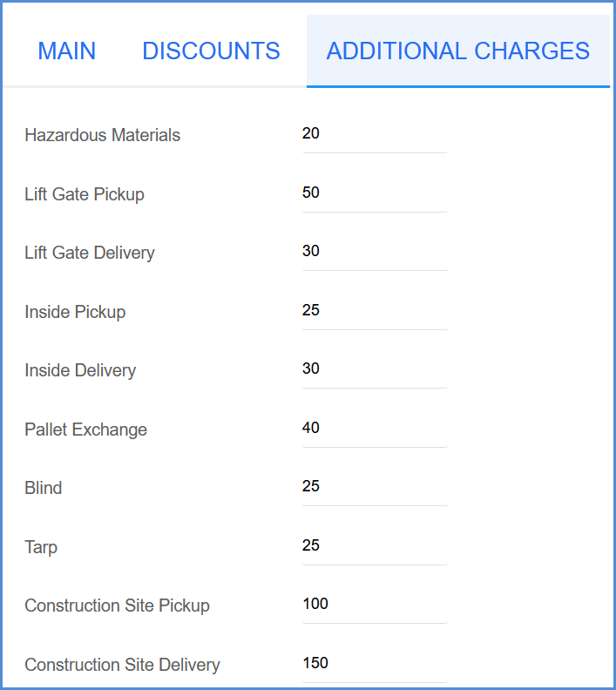Screen dimensions: 616x690
Task: Click the Inside Pickup label
Action: point(75,312)
